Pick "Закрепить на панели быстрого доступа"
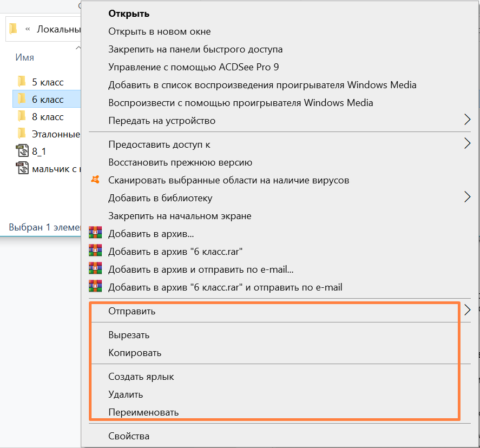The image size is (480, 448). point(195,49)
